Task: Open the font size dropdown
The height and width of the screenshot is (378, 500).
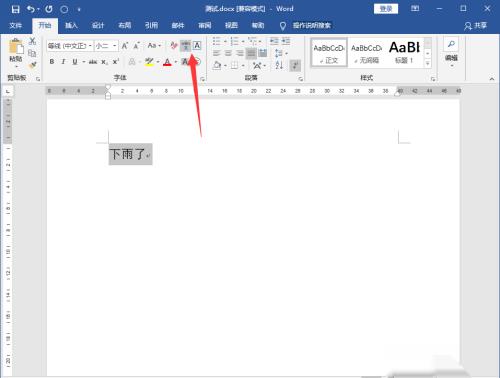Action: click(114, 46)
